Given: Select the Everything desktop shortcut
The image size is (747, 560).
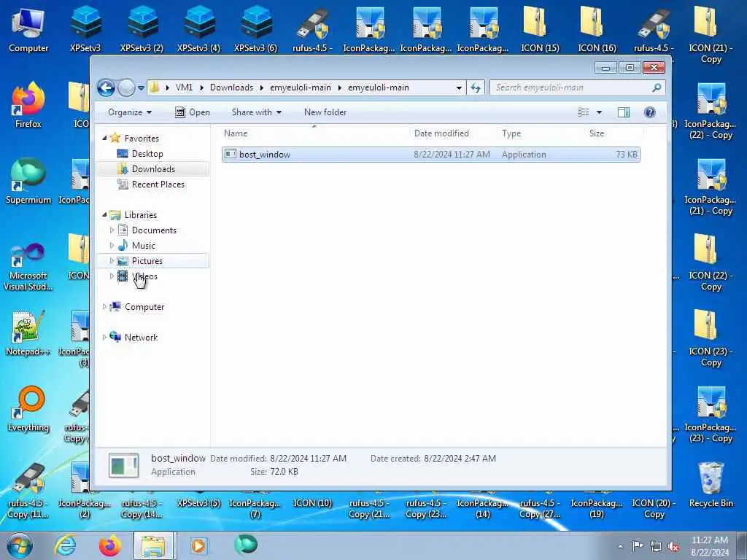Looking at the screenshot, I should [28, 410].
